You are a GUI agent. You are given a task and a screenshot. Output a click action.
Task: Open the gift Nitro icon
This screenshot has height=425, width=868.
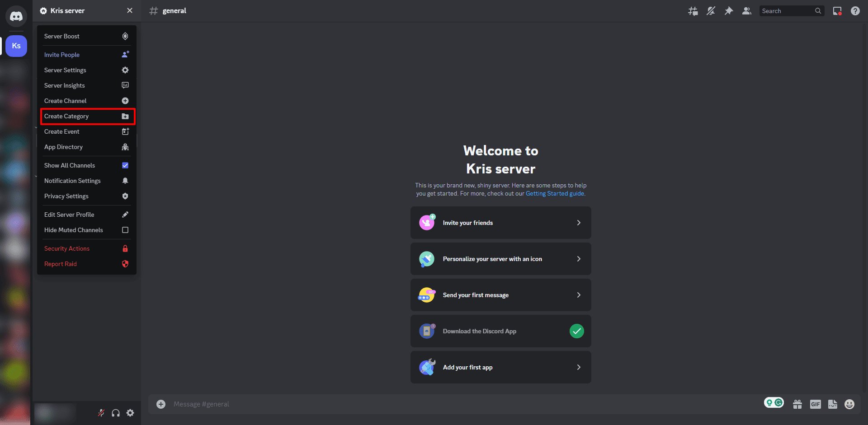[x=797, y=404]
